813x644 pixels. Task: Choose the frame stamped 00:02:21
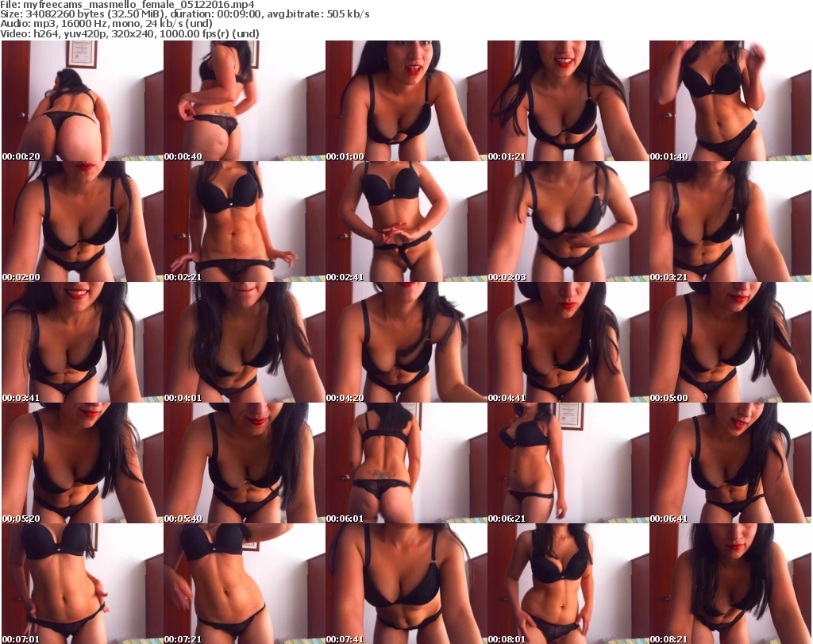pyautogui.click(x=245, y=222)
